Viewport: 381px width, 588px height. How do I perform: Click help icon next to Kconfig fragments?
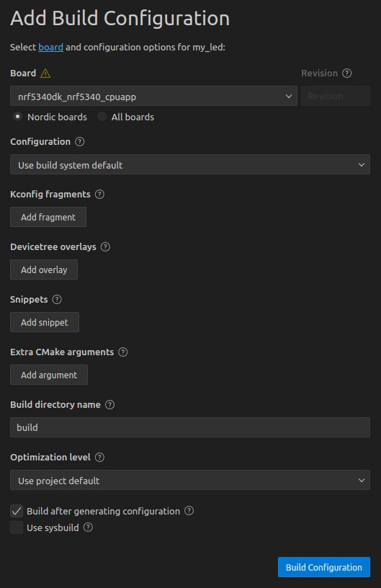pyautogui.click(x=100, y=194)
